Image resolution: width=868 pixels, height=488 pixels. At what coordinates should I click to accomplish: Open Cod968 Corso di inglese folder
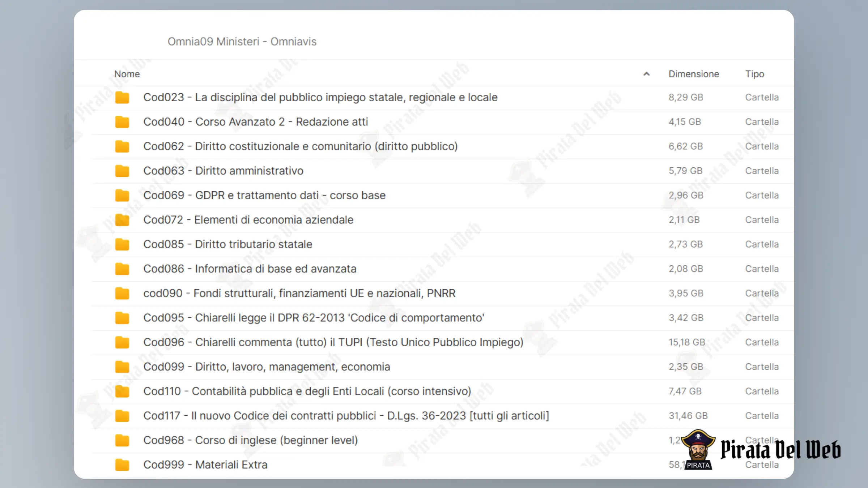tap(251, 440)
